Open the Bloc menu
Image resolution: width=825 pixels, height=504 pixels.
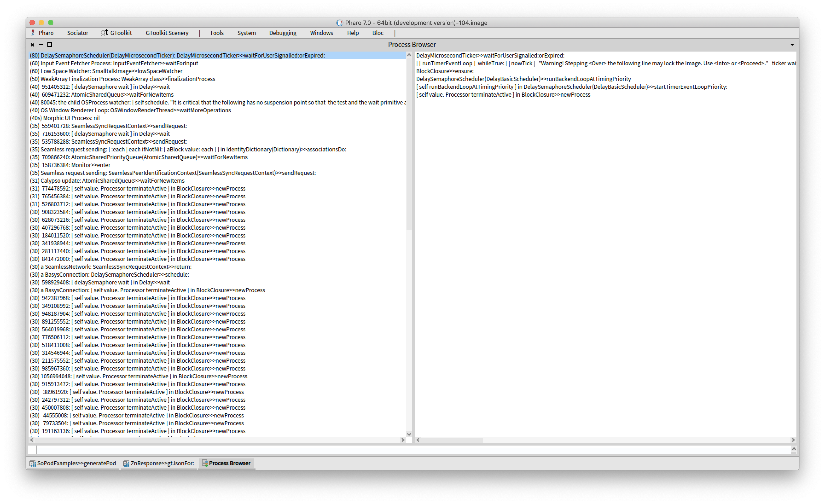(378, 32)
